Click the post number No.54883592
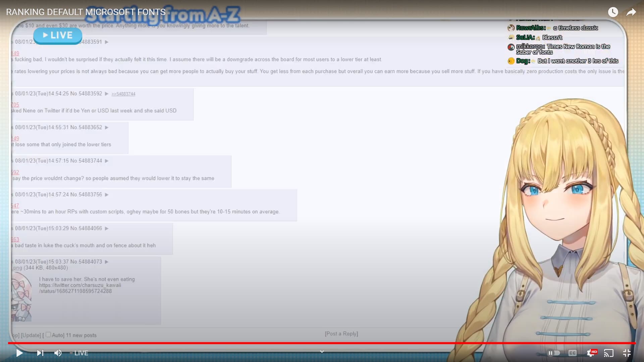 (x=86, y=94)
